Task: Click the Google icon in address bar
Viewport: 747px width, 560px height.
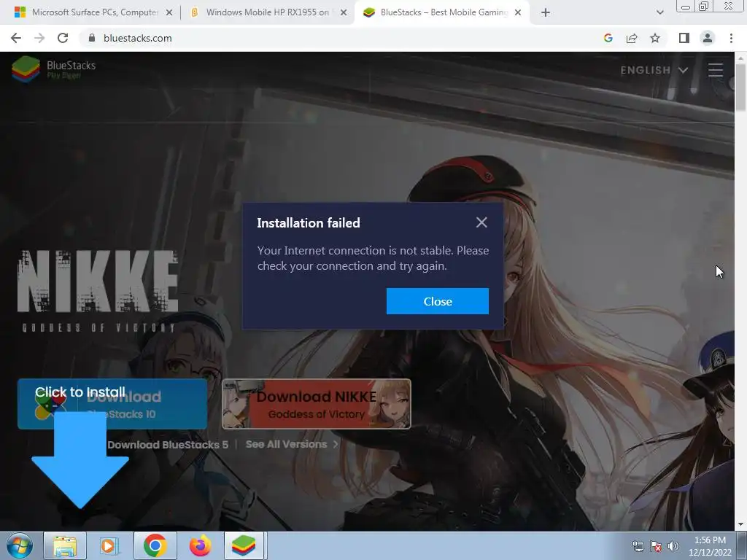Action: pos(608,38)
